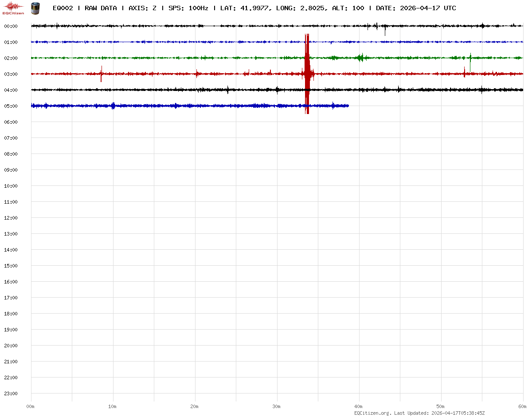Click the seismometer sensor icon beside the logo

coord(35,8)
